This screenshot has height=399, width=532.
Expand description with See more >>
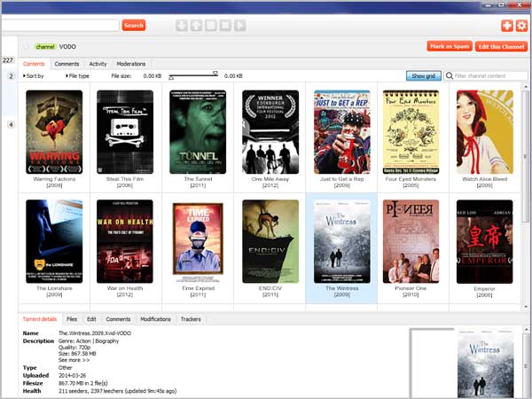click(74, 360)
